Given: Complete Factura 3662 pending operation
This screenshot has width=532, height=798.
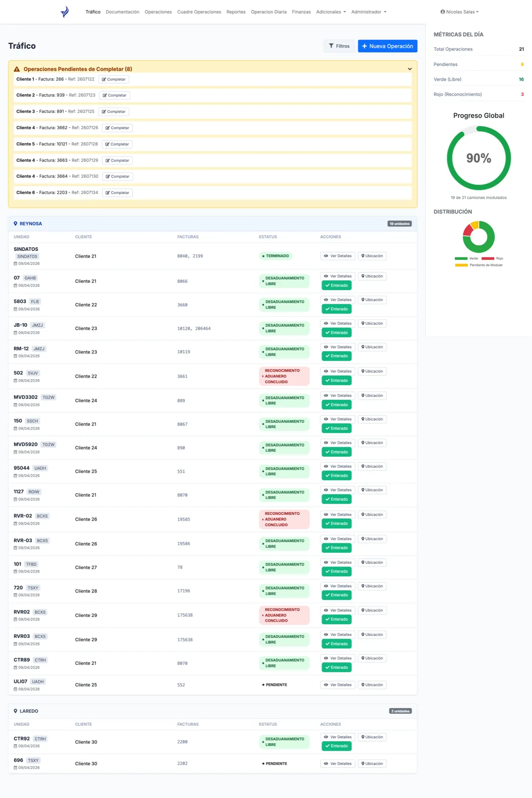Looking at the screenshot, I should coord(117,128).
